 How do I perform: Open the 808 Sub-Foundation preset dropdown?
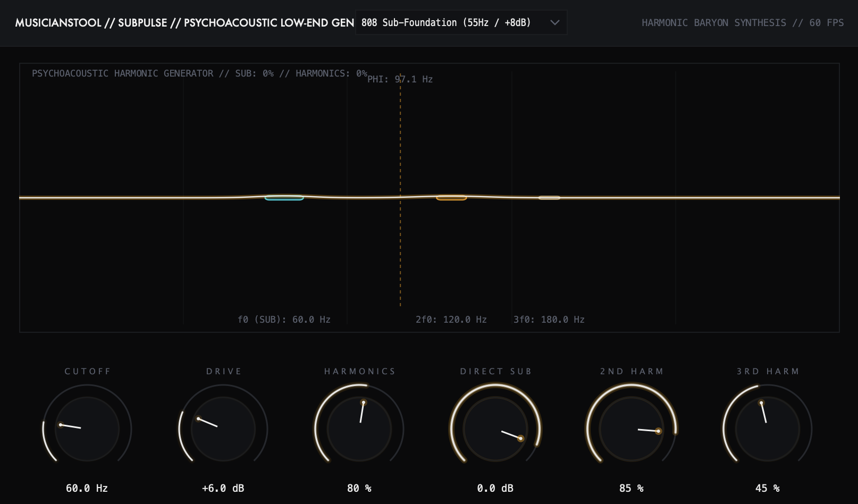point(461,22)
